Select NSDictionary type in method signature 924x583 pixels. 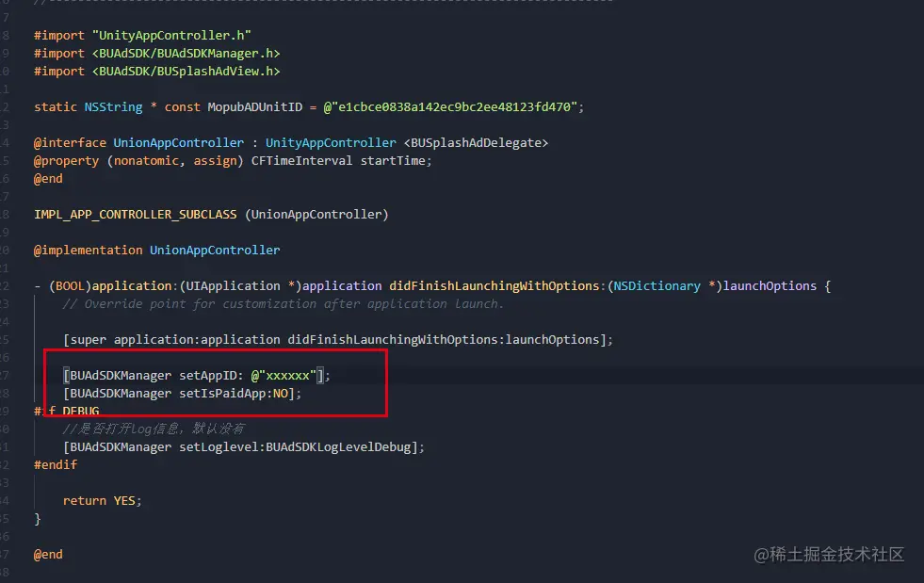657,286
